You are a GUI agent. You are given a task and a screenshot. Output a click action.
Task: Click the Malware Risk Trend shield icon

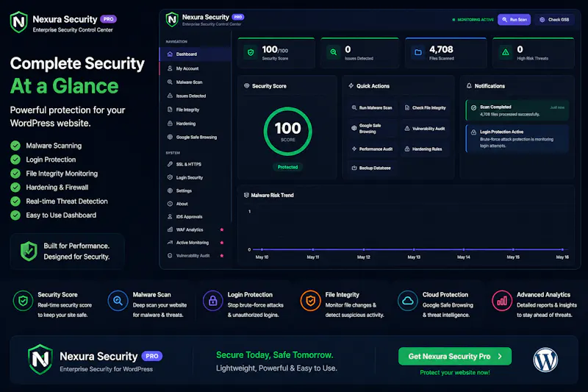click(x=246, y=195)
